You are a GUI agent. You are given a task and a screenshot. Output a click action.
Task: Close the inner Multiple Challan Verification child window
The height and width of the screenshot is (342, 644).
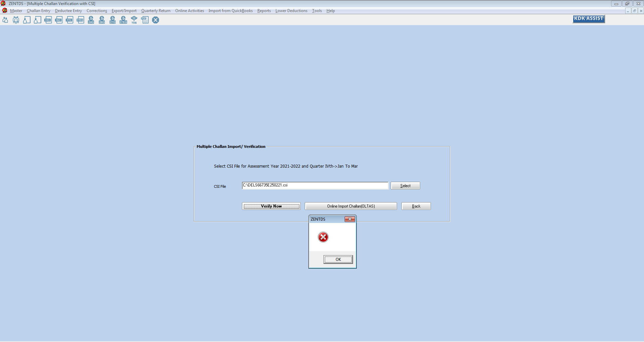tap(641, 11)
